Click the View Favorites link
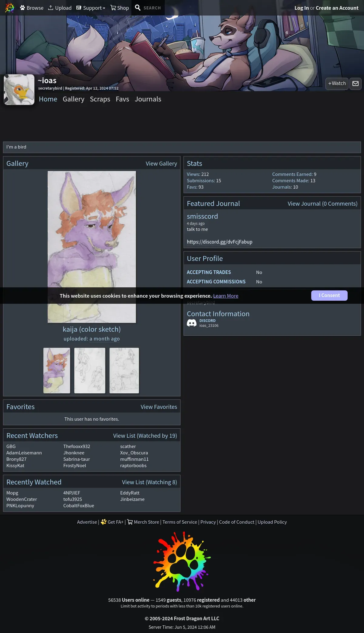This screenshot has width=364, height=633. (159, 407)
